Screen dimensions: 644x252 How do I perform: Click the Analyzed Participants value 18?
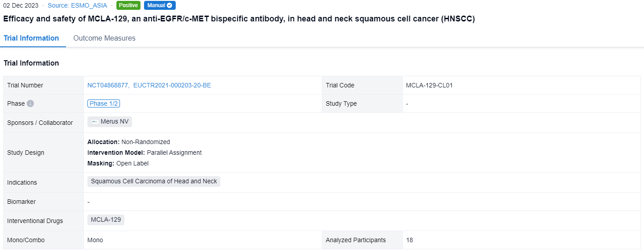(409, 240)
